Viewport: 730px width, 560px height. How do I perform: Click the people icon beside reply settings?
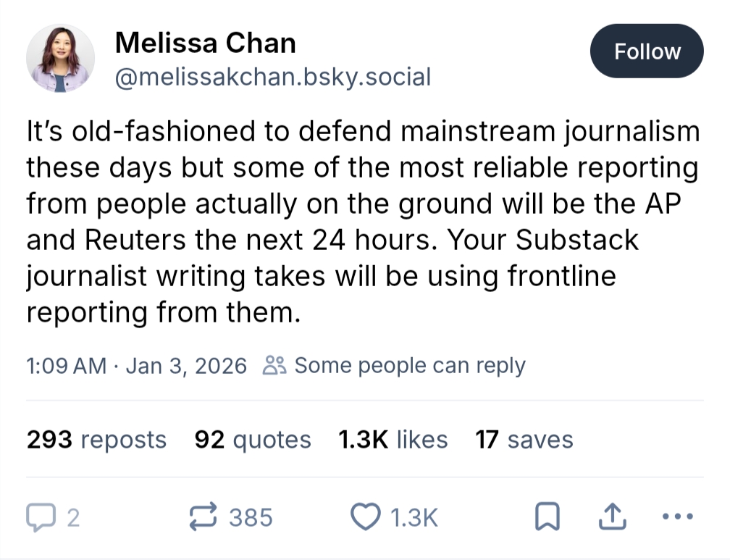pos(275,366)
